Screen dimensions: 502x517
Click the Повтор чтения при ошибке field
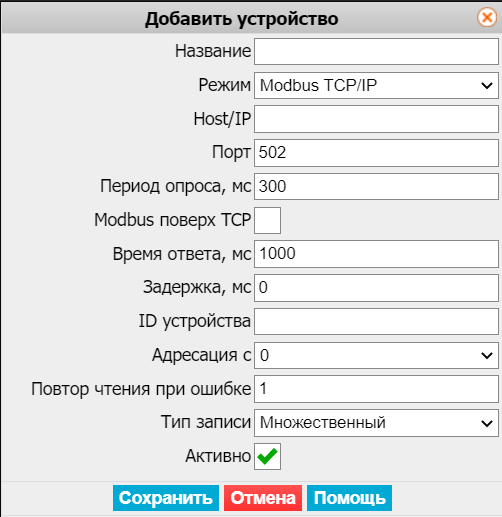[x=376, y=389]
